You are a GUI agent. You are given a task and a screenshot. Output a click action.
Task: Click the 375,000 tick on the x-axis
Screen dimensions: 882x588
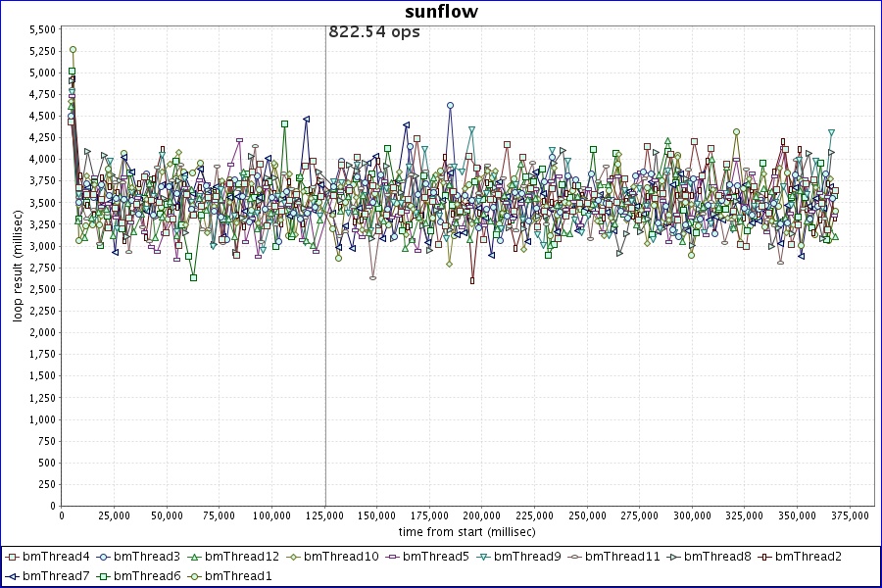point(850,514)
